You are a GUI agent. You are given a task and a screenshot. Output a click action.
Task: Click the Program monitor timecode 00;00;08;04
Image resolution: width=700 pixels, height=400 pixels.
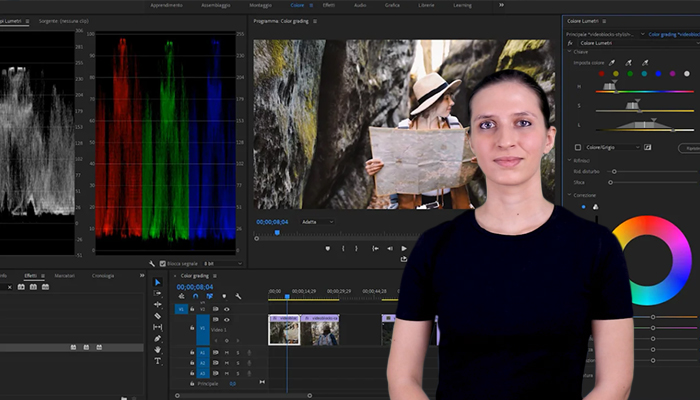(x=272, y=222)
